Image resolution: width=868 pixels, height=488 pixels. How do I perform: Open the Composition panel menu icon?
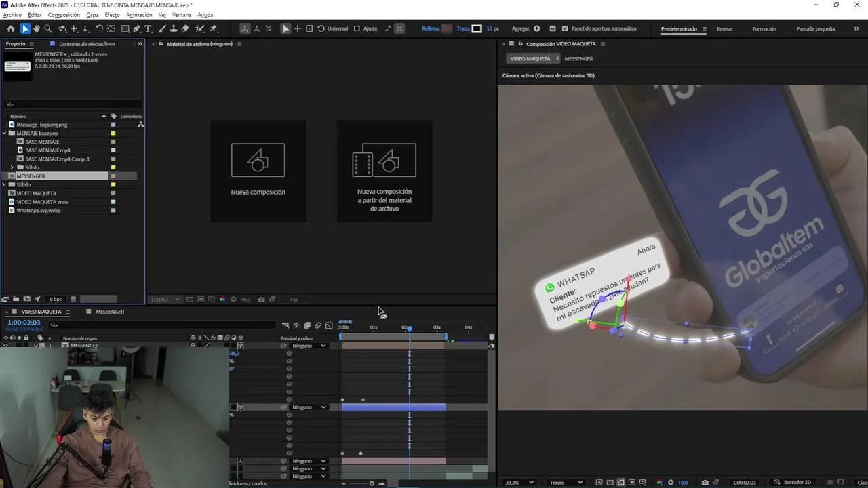pos(602,44)
